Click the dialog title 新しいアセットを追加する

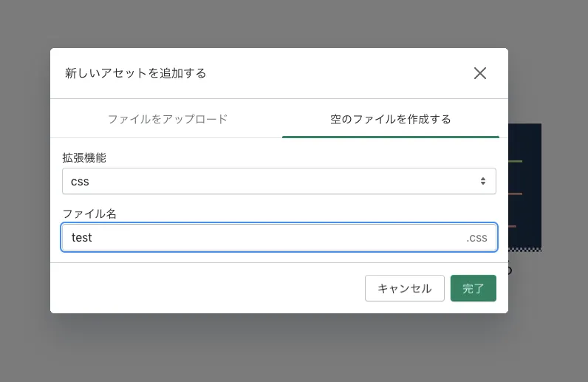click(x=135, y=73)
